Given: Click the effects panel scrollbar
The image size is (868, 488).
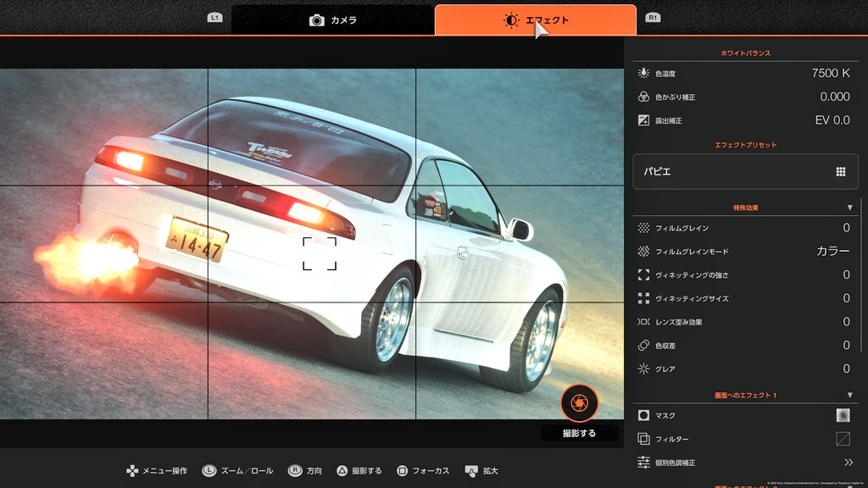Looking at the screenshot, I should (x=861, y=275).
